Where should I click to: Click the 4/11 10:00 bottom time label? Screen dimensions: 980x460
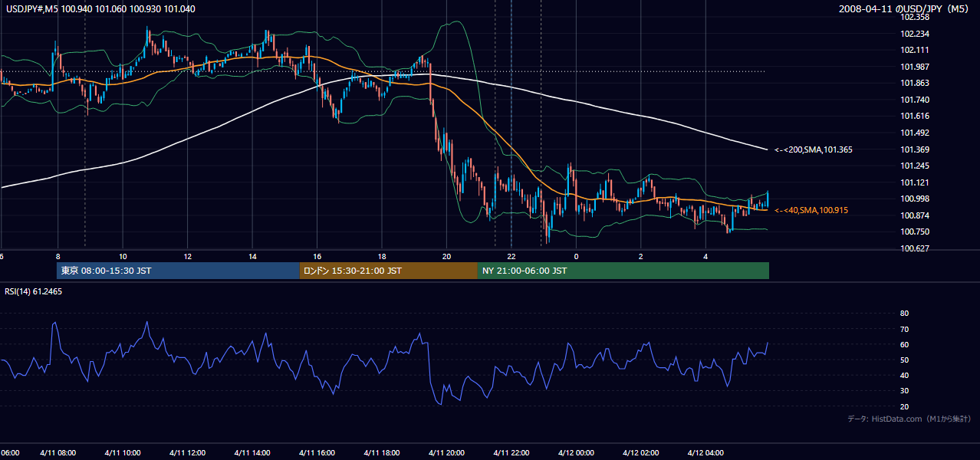[x=123, y=453]
